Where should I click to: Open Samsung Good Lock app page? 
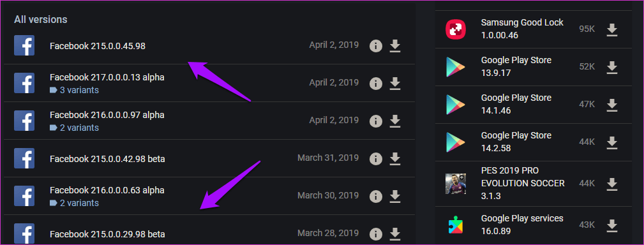pyautogui.click(x=522, y=29)
